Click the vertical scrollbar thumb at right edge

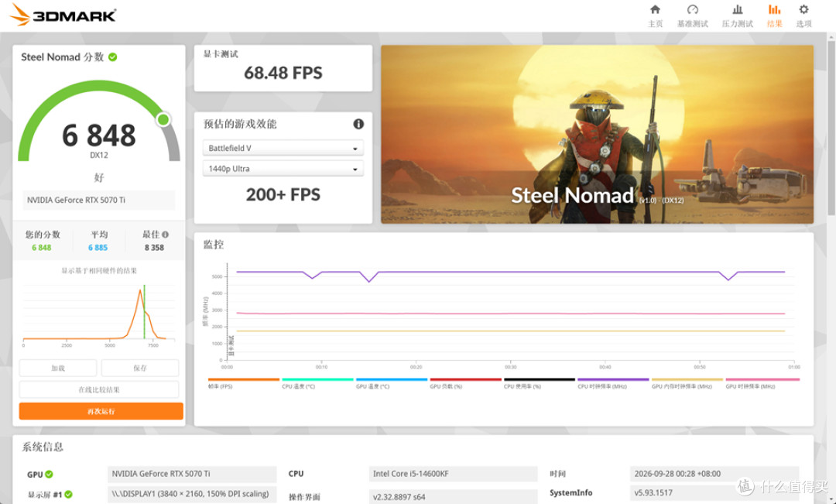(831, 128)
